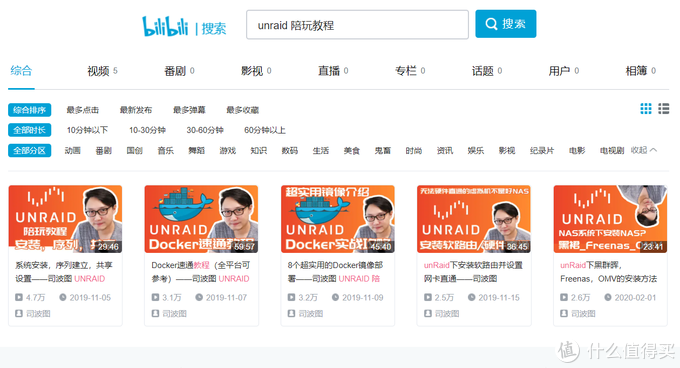Screen dimensions: 680x368
Task: Select 全部时长 duration filter
Action: tap(29, 130)
